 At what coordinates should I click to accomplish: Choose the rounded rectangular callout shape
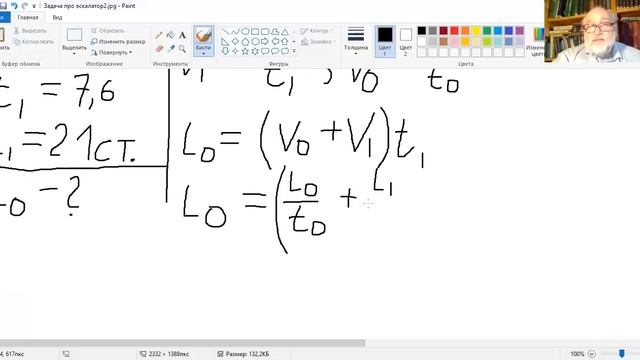[265, 51]
